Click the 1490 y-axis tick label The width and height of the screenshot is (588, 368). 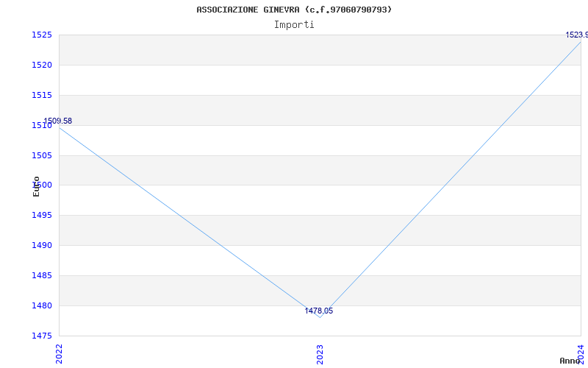click(x=41, y=246)
